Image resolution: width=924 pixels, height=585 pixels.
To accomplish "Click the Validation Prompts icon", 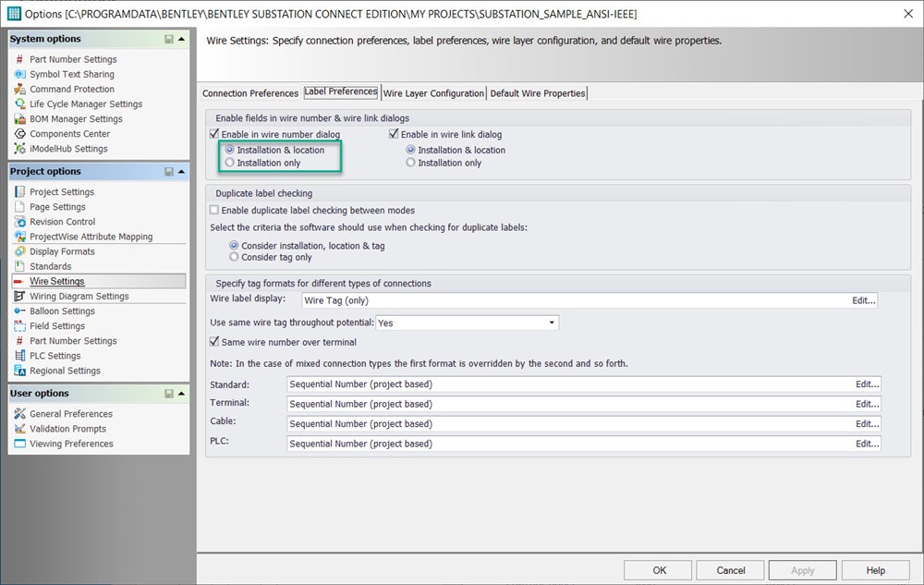I will point(19,429).
